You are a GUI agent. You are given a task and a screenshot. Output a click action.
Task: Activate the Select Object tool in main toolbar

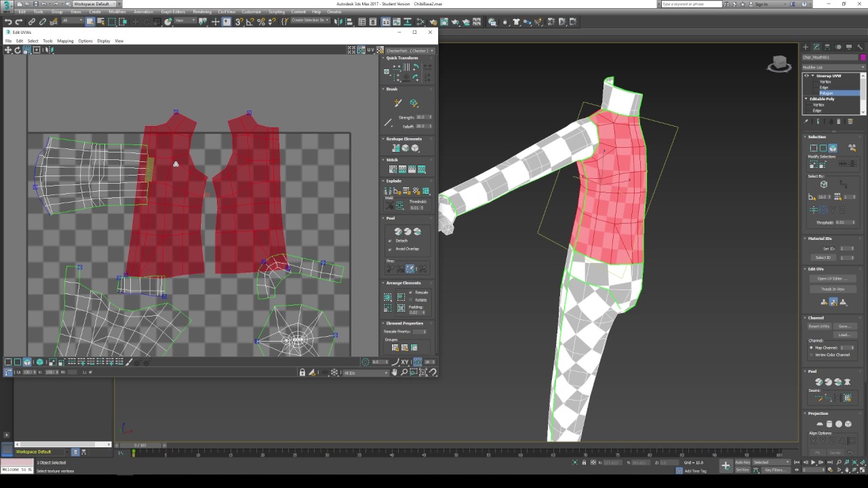pyautogui.click(x=90, y=22)
